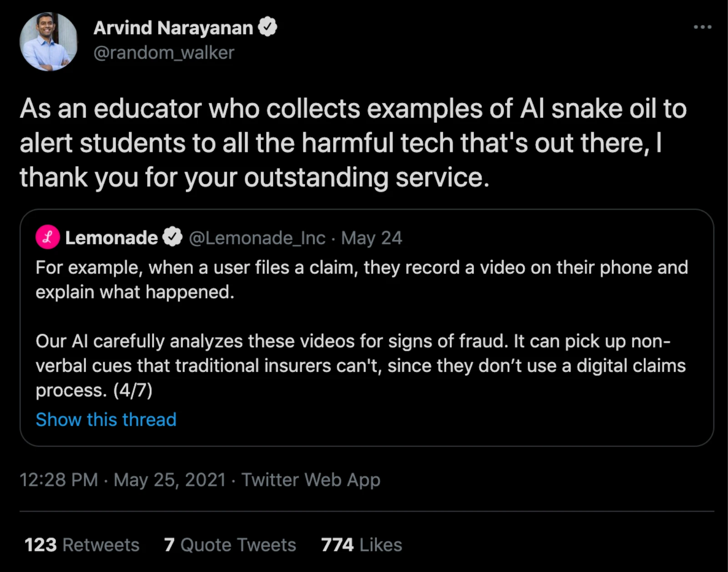This screenshot has height=572, width=728.
Task: Click the pink Lemonade logo avatar
Action: 48,237
